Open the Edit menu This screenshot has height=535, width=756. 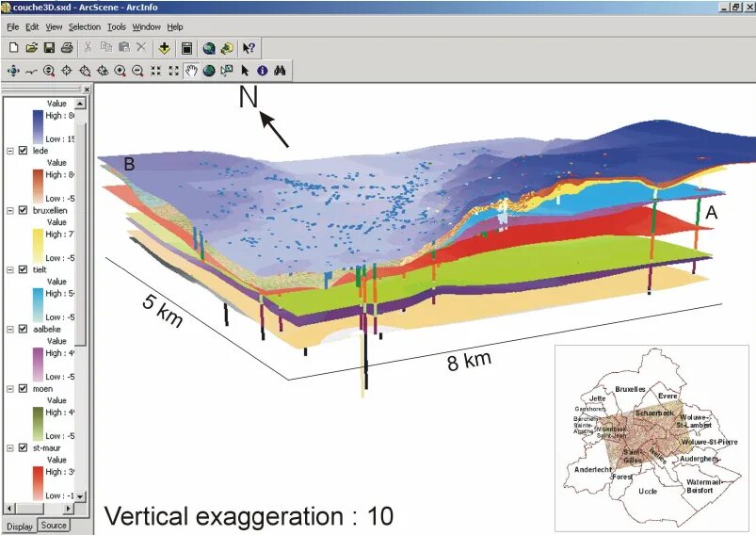[x=32, y=27]
